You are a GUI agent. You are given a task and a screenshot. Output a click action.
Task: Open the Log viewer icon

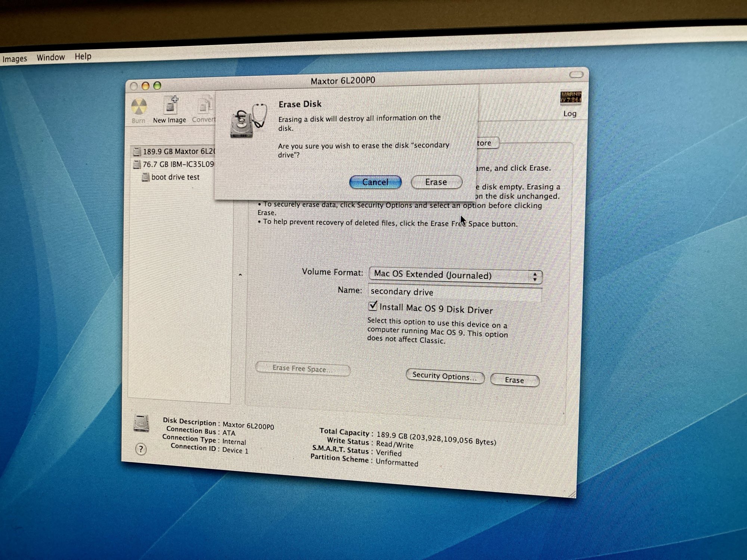pyautogui.click(x=571, y=97)
